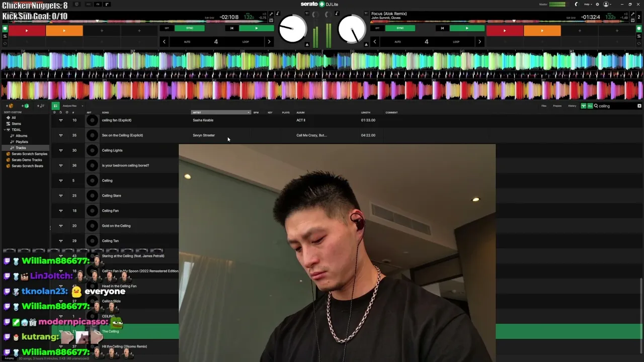The height and width of the screenshot is (362, 644).
Task: Sort by the LENGTH column header
Action: point(366,113)
